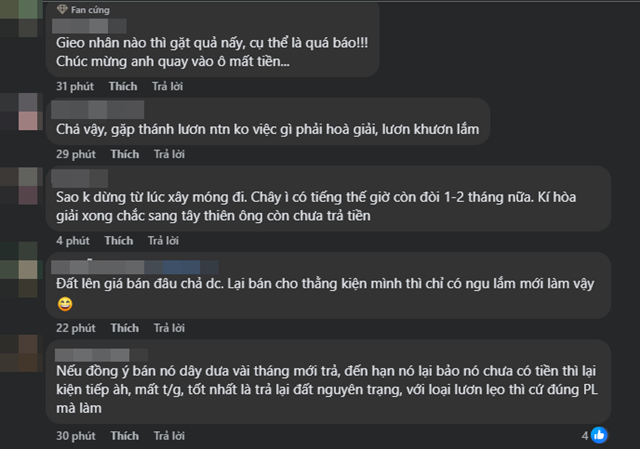
Task: Open the 29 phút timestamp link
Action: coord(75,154)
